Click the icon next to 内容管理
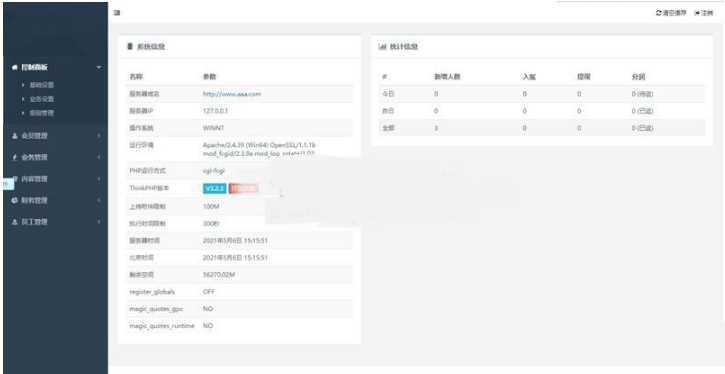The width and height of the screenshot is (725, 374). pos(14,178)
